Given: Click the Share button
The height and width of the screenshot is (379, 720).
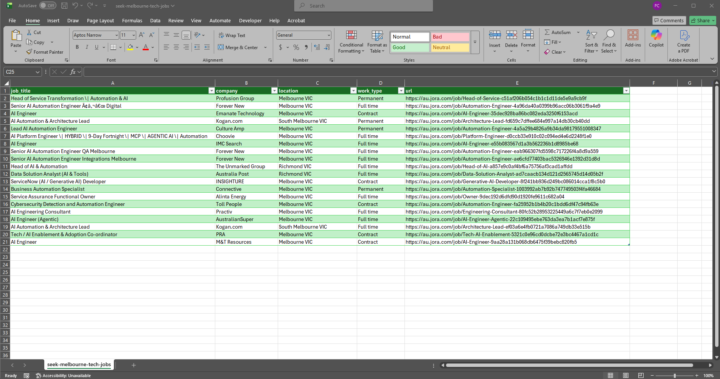Looking at the screenshot, I should (x=703, y=21).
